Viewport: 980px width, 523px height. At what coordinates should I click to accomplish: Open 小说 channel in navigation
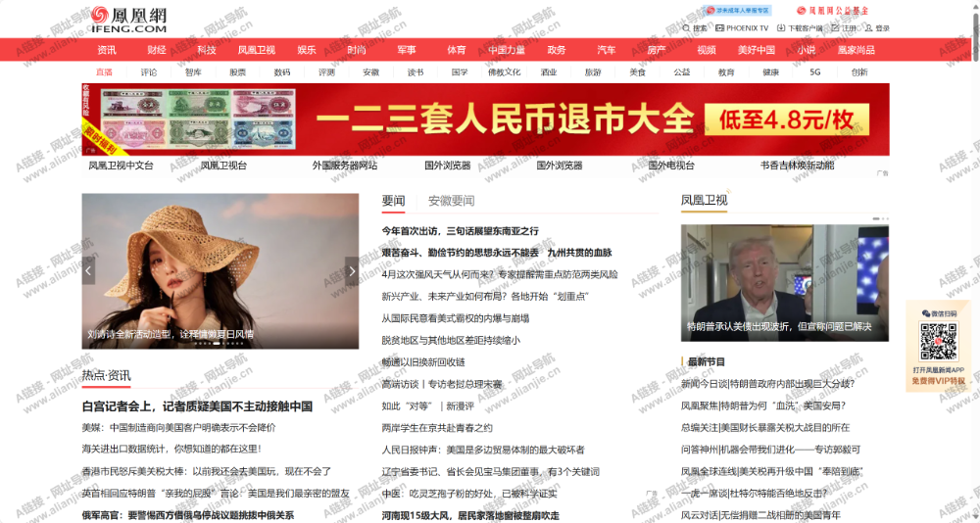click(807, 50)
